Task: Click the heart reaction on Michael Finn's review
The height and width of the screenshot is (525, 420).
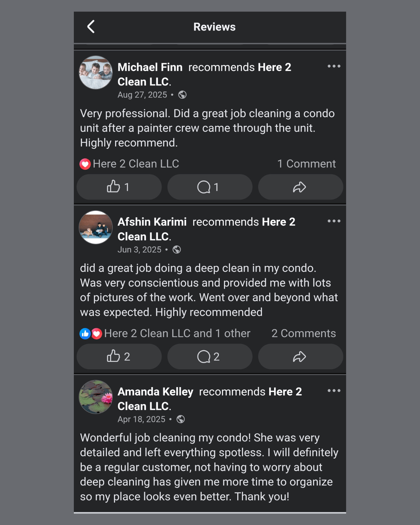Action: (x=85, y=164)
